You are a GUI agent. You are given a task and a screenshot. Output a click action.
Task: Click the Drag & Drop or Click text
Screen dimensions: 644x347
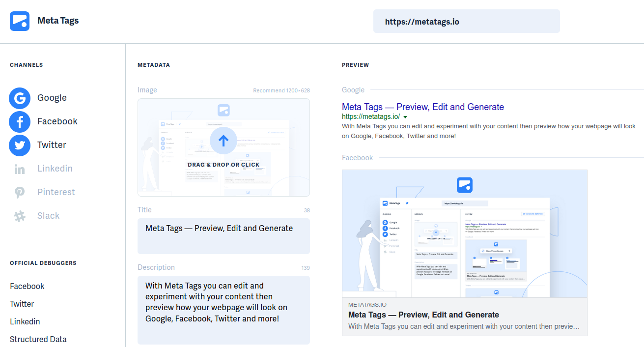[224, 165]
